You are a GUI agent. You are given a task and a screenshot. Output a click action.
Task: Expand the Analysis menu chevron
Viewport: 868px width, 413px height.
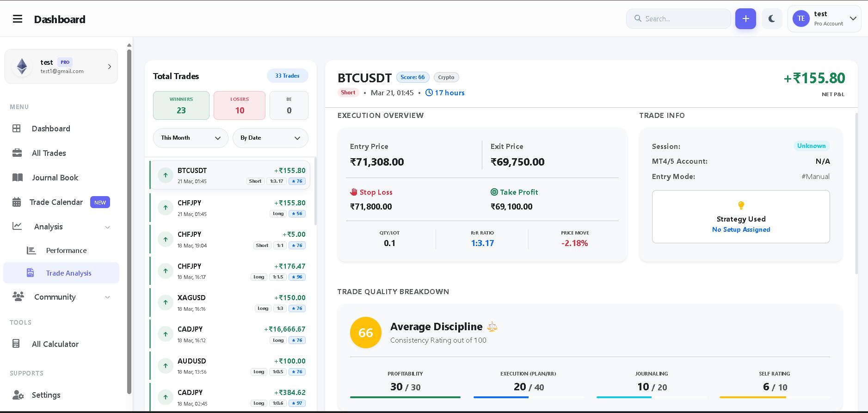(108, 227)
